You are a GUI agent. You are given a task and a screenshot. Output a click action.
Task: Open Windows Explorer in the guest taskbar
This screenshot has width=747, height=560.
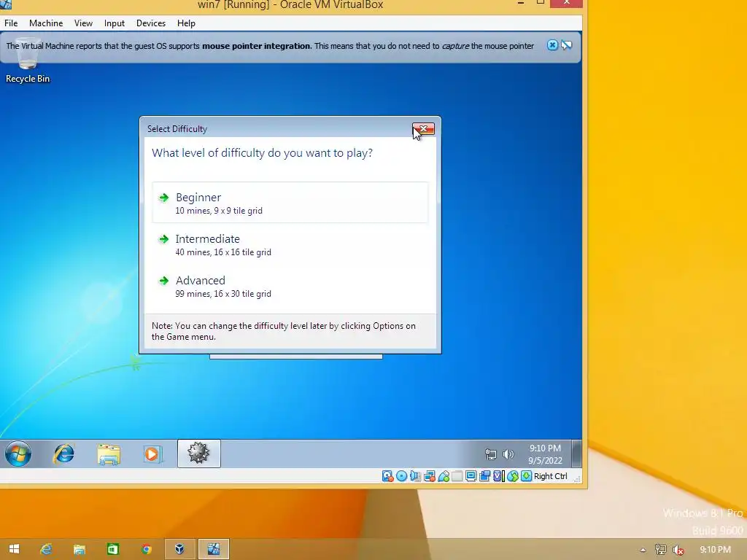pos(109,454)
